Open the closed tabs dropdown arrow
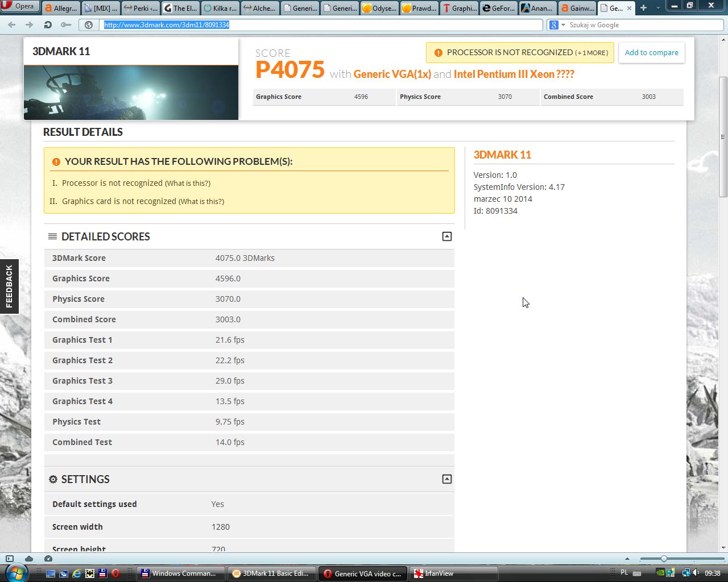 pos(658,8)
